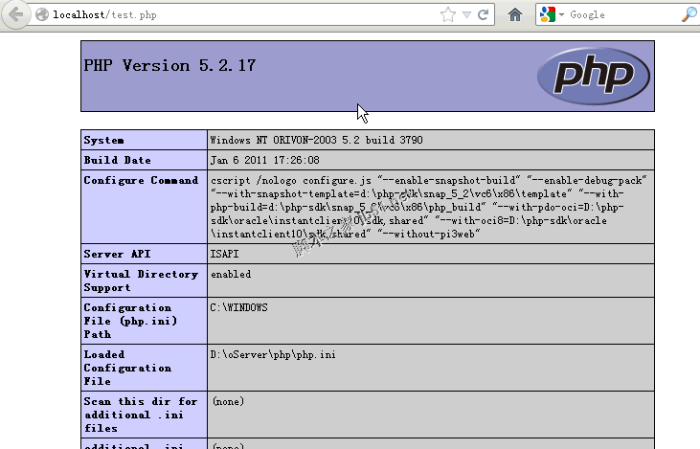Click the ISAPI Server API value
Viewport: 700px width, 449px height.
tap(224, 254)
